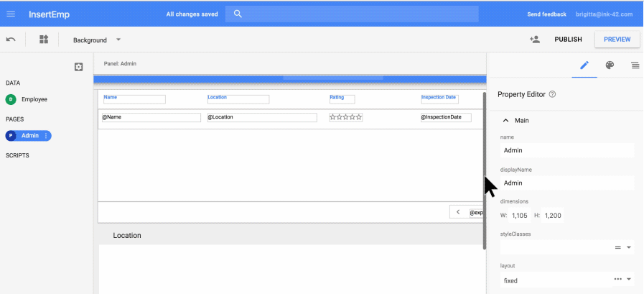This screenshot has height=294, width=644.
Task: Collapse the Main properties section
Action: [x=505, y=121]
